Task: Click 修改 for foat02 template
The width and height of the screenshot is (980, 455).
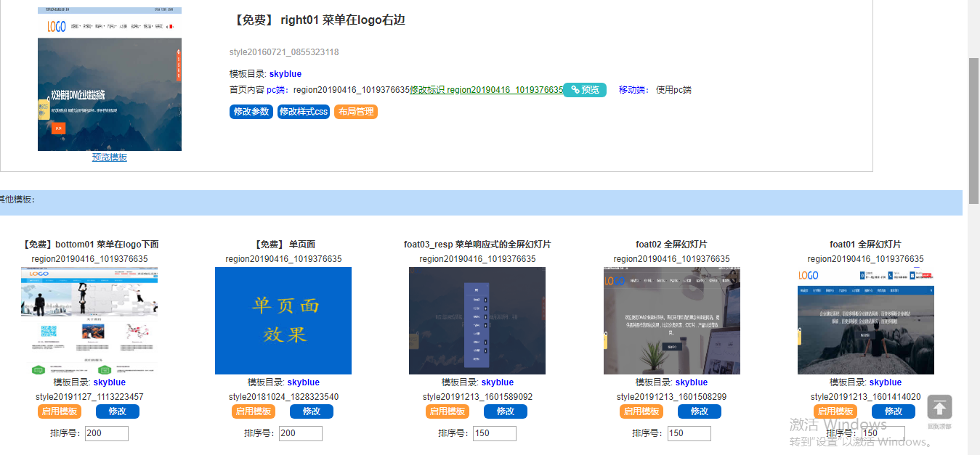Action: pos(699,411)
